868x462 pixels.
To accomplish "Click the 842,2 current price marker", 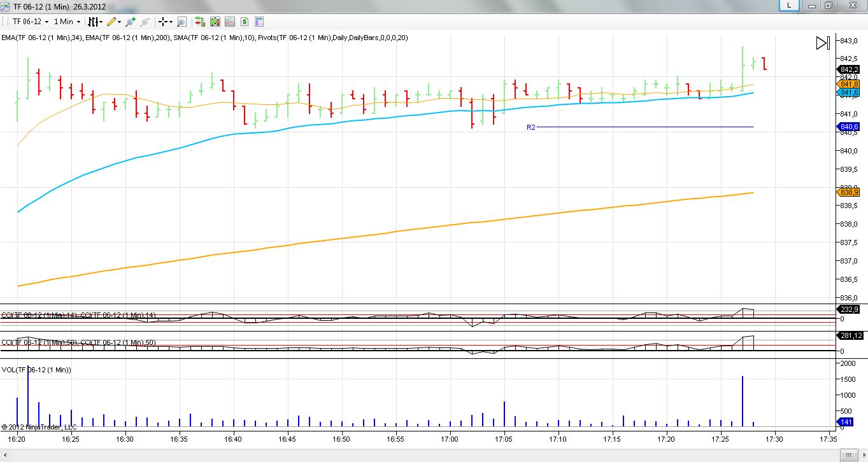I will (849, 69).
